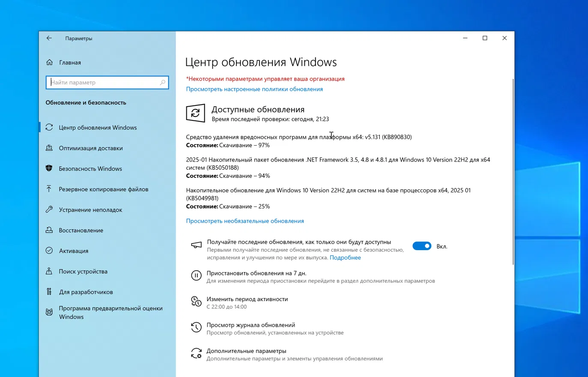Go to Активация section
The image size is (588, 377).
pyautogui.click(x=74, y=251)
